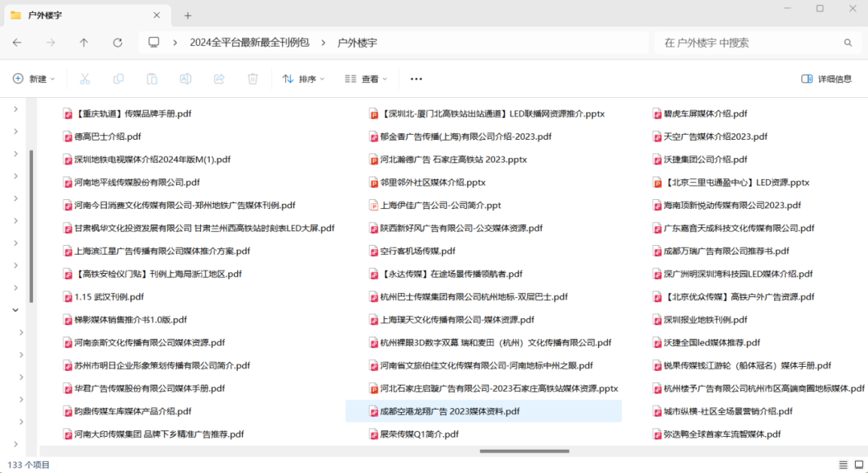Viewport: 868px width, 473px height.
Task: Click the Copy icon in toolbar
Action: point(118,80)
